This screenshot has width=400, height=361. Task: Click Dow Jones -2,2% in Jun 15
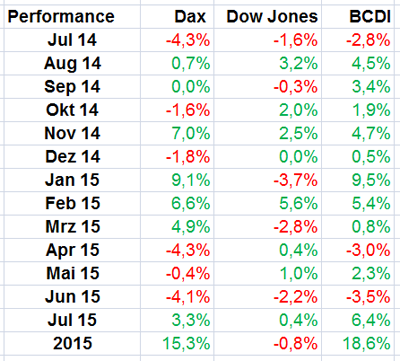(x=296, y=297)
